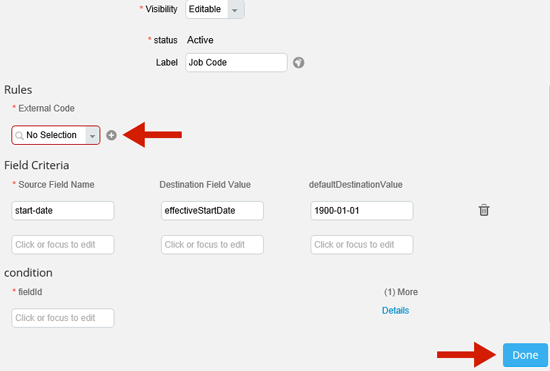Delete the start-date field criteria row

click(x=484, y=210)
